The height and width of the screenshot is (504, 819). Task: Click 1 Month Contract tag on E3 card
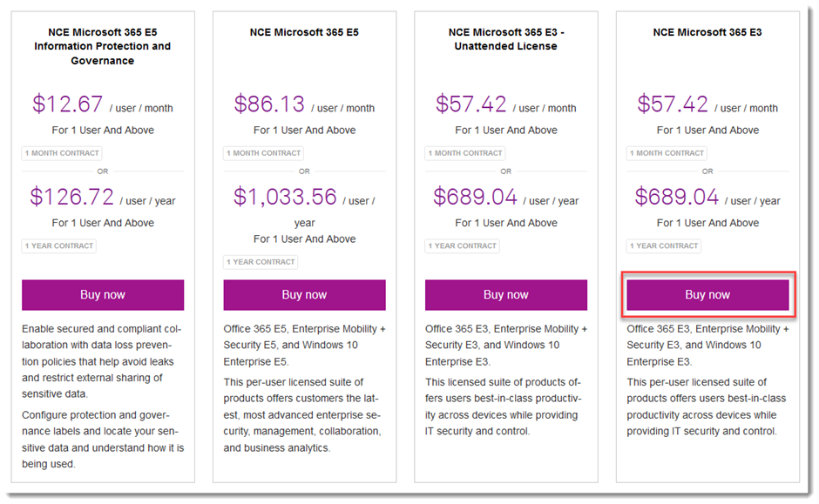(x=667, y=153)
